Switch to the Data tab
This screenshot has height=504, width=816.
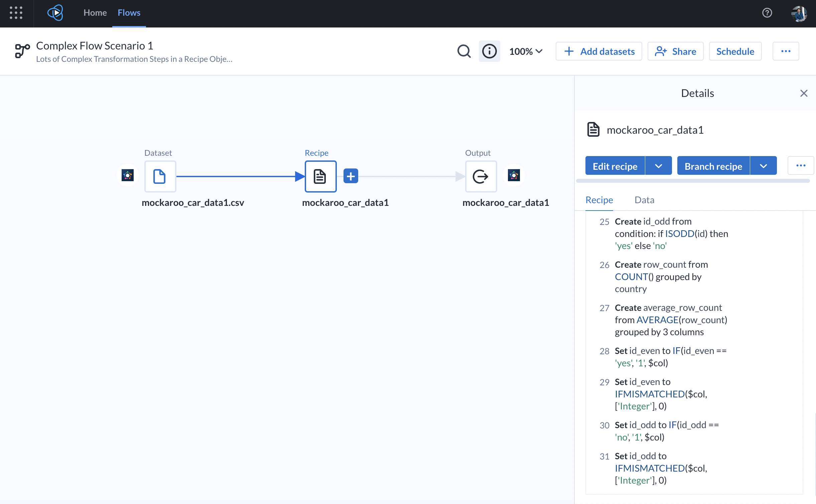644,200
